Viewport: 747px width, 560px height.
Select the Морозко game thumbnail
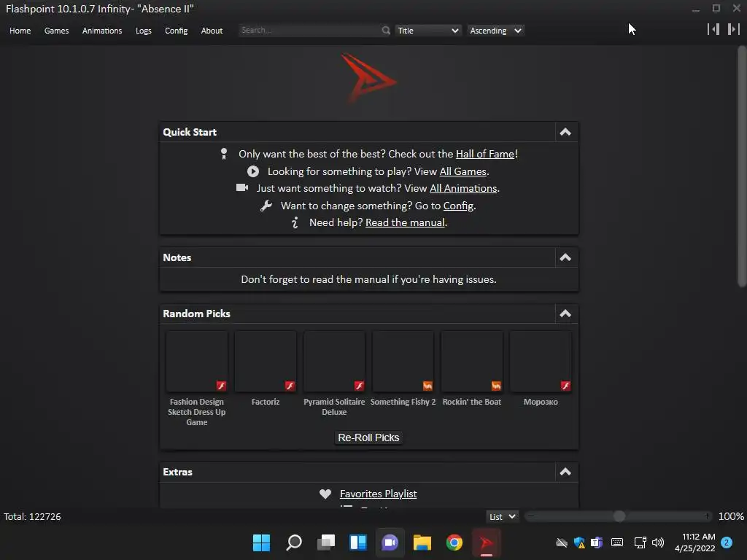[541, 362]
